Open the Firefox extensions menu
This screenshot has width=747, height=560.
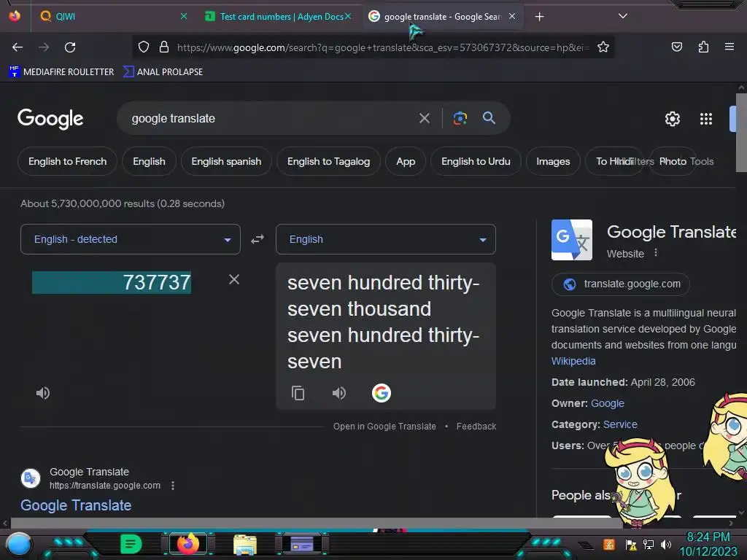[x=703, y=47]
